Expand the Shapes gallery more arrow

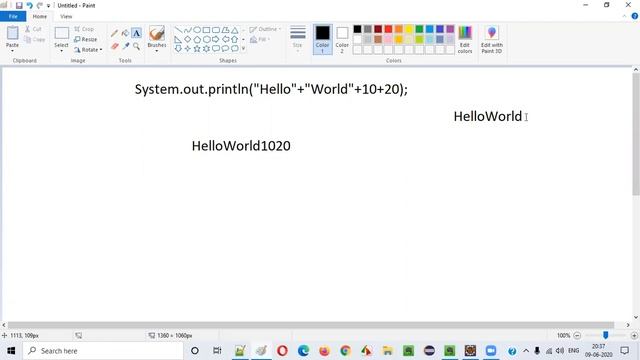[244, 49]
